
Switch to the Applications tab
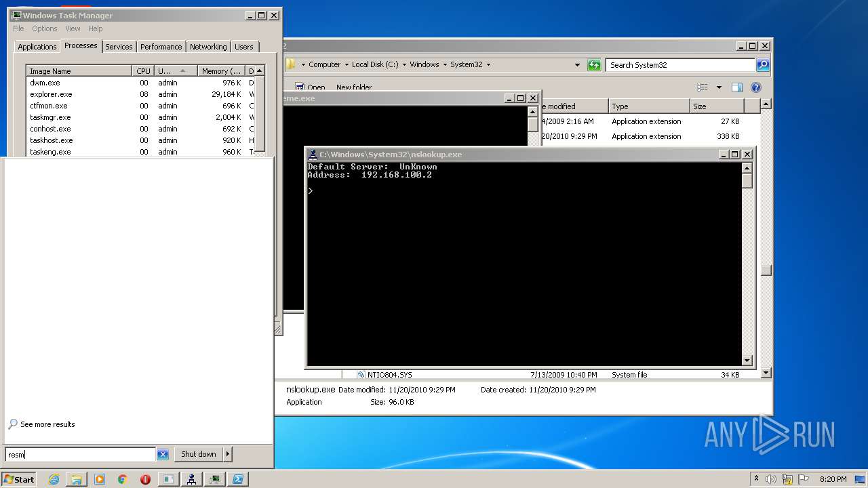37,47
